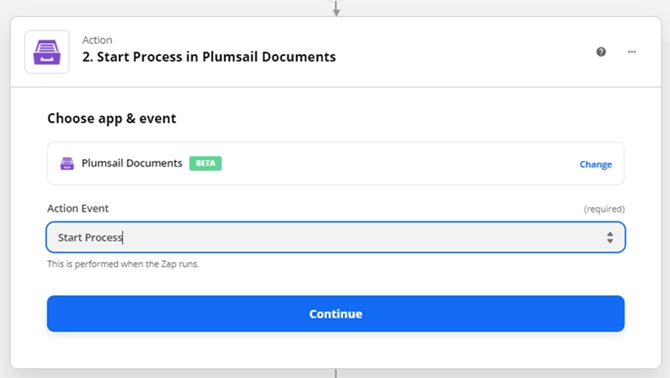Click the small Plumsail Documents drawer icon
This screenshot has height=378, width=670.
pos(67,164)
